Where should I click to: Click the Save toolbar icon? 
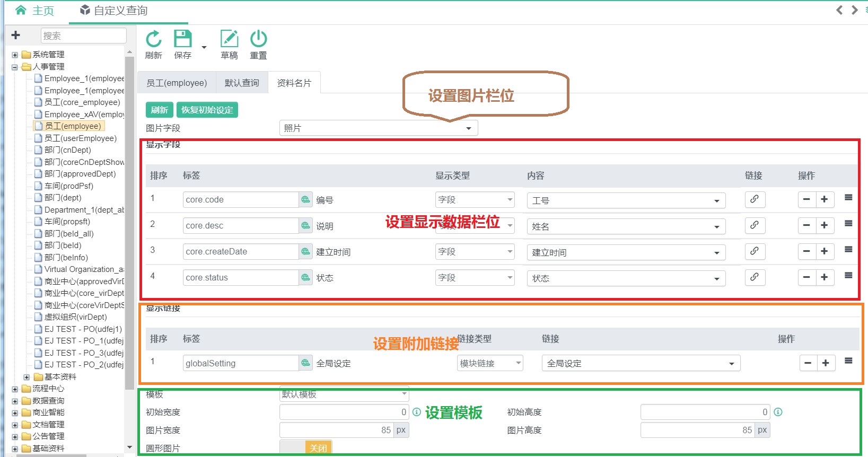[183, 39]
